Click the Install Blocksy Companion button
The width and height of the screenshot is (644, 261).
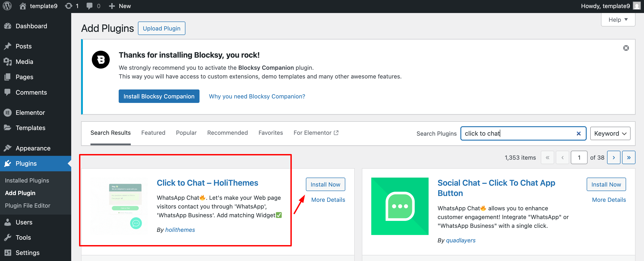click(x=159, y=96)
